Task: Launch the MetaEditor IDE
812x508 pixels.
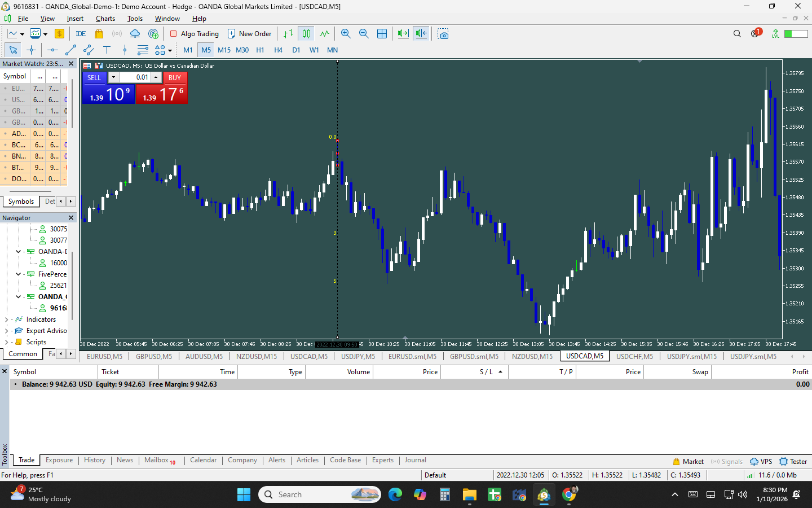Action: tap(81, 34)
